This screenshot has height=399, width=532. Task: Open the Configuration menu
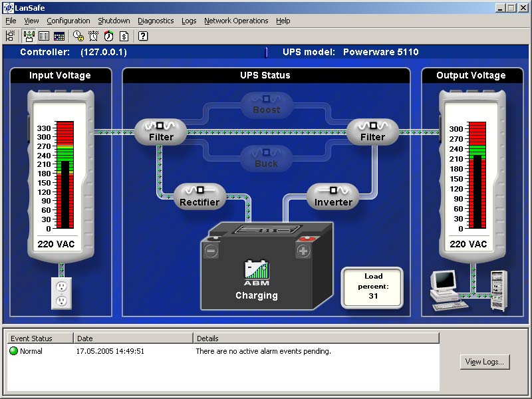(x=68, y=21)
